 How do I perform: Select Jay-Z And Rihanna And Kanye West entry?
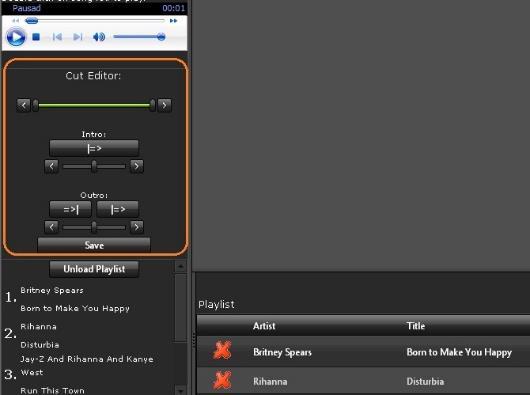click(87, 366)
